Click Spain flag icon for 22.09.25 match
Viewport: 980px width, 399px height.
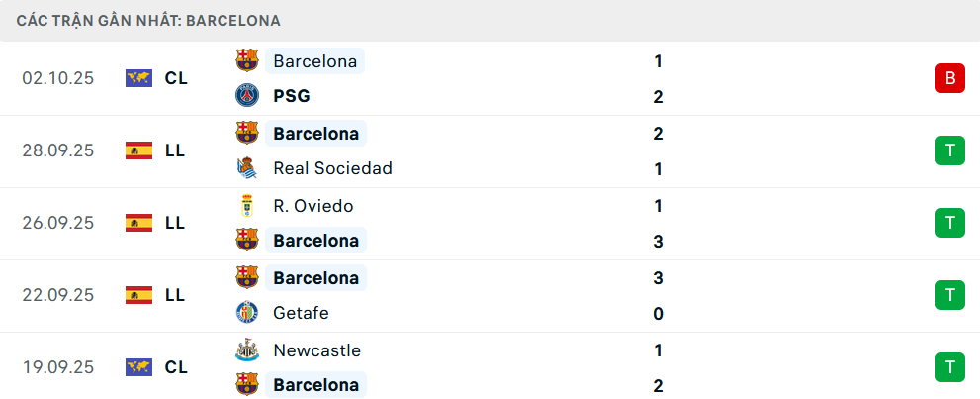click(138, 295)
